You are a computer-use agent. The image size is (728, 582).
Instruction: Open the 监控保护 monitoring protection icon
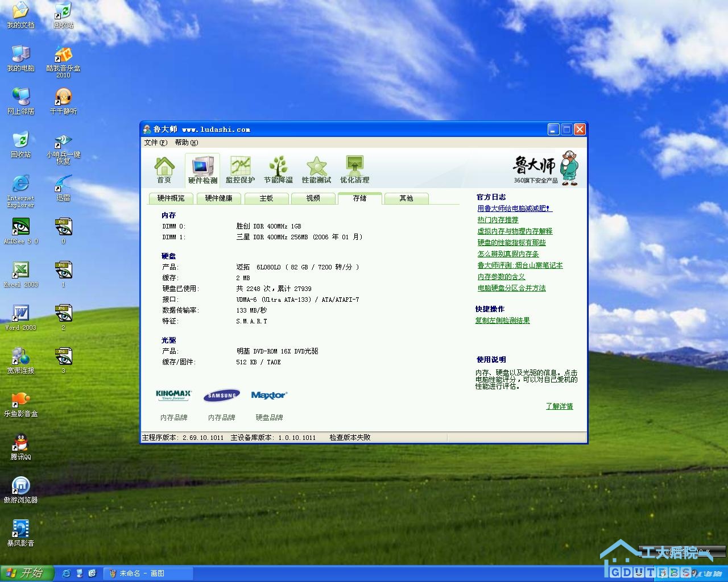[240, 169]
